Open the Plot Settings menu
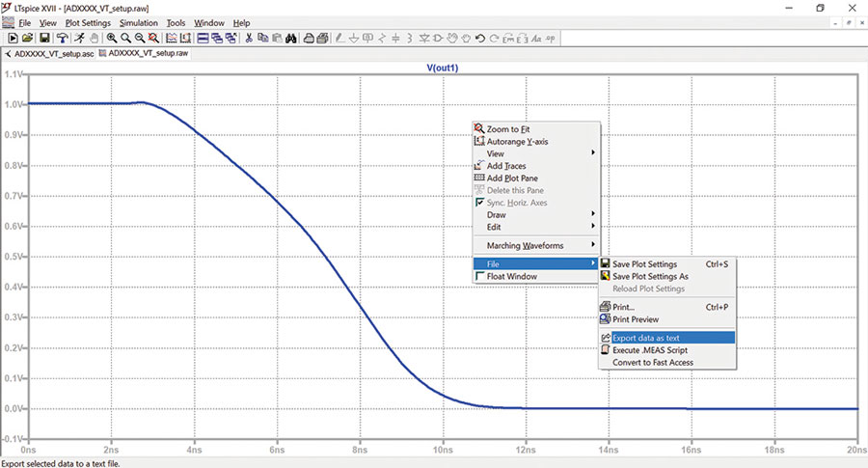Screen dimensions: 868x468 coord(88,23)
